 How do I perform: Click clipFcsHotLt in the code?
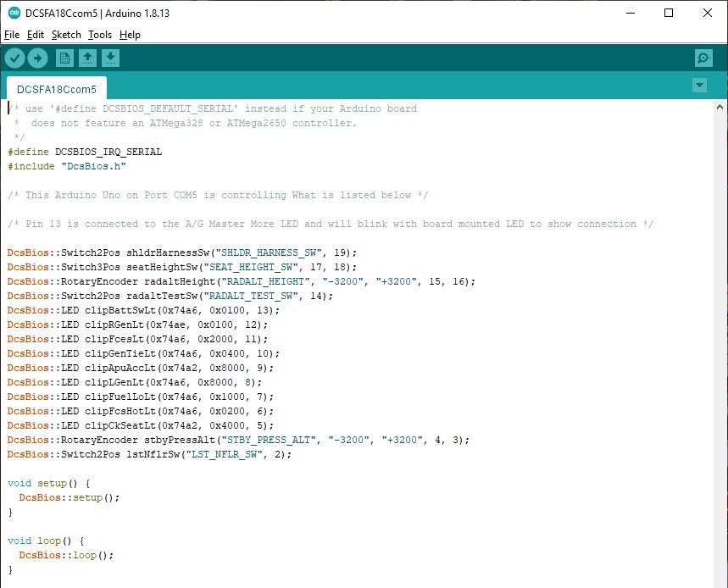[x=120, y=411]
